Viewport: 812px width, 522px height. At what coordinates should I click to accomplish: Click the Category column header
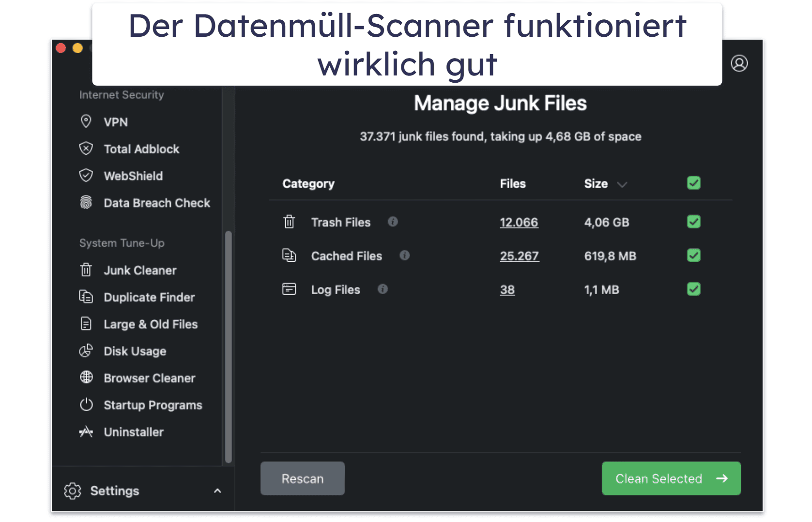(308, 184)
